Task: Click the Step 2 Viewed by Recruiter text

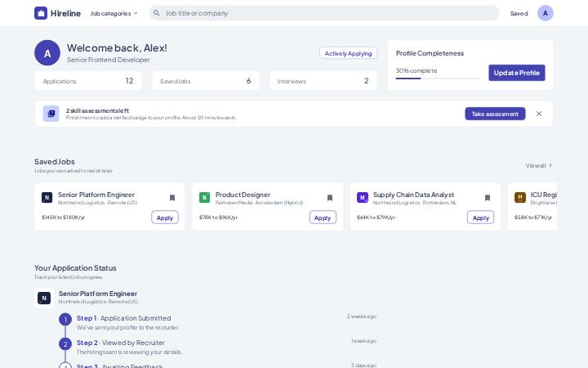Action: pos(121,343)
